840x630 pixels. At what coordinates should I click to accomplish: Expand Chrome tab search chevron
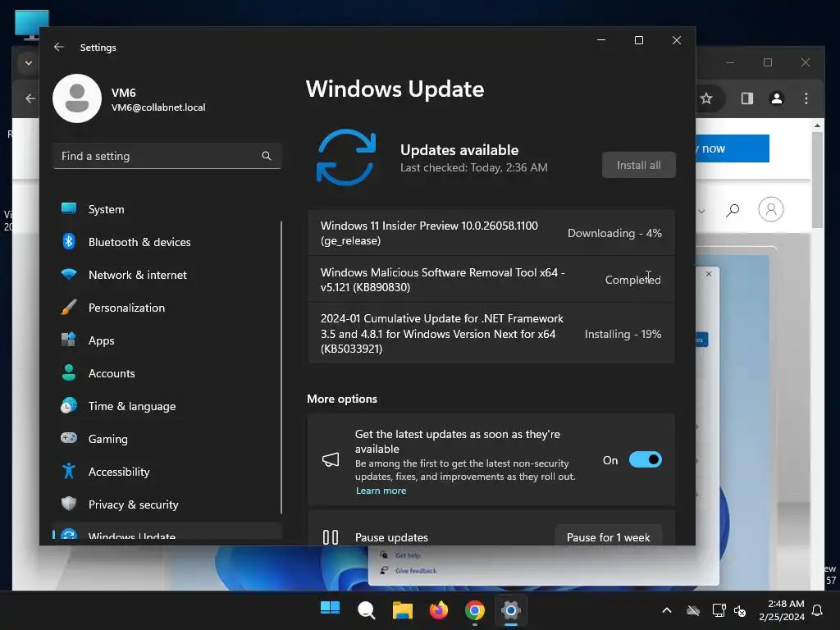[29, 62]
